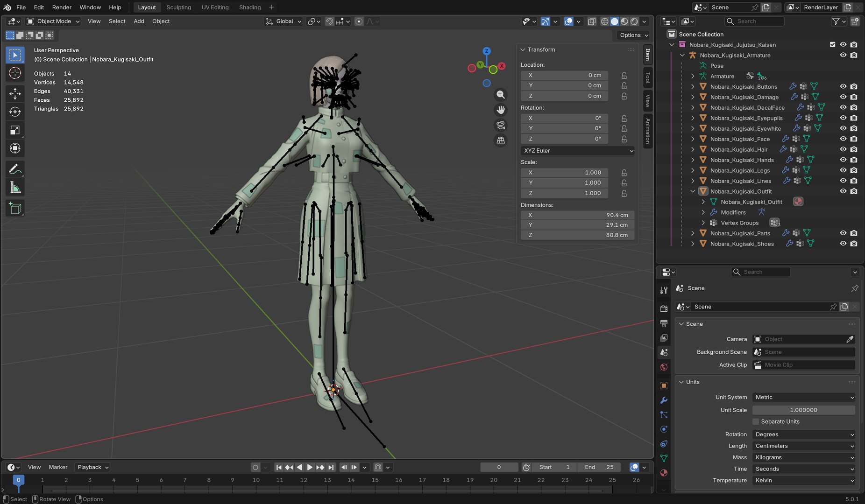Open the View Layer properties tab icon
Image resolution: width=865 pixels, height=504 pixels.
point(664,337)
